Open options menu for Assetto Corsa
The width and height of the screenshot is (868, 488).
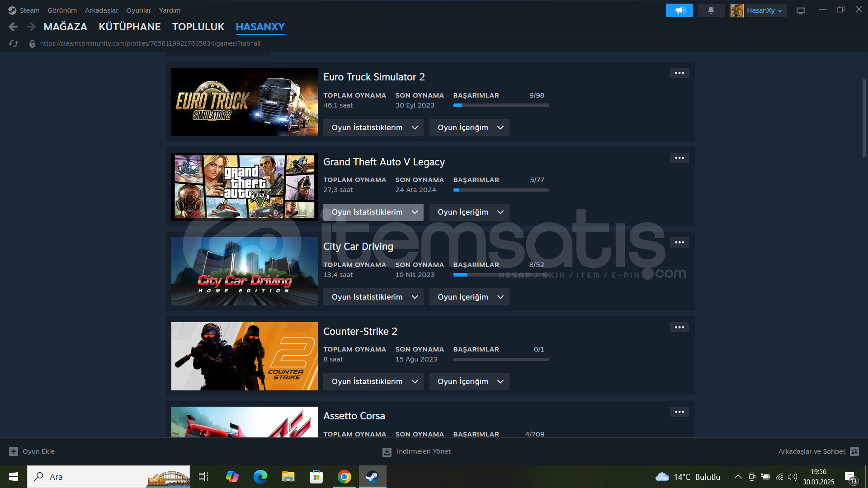tap(679, 412)
